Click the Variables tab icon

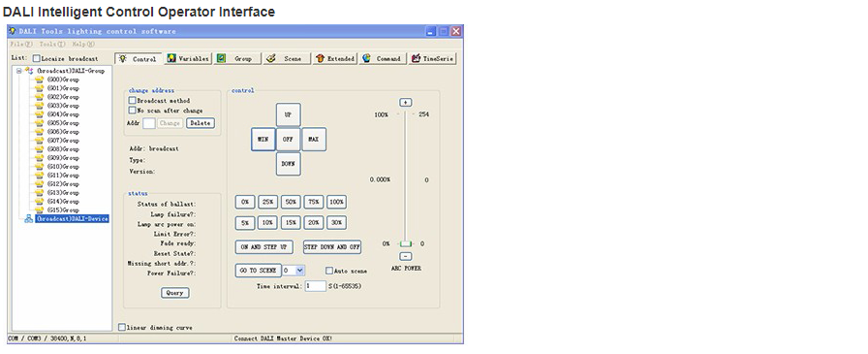[x=171, y=58]
